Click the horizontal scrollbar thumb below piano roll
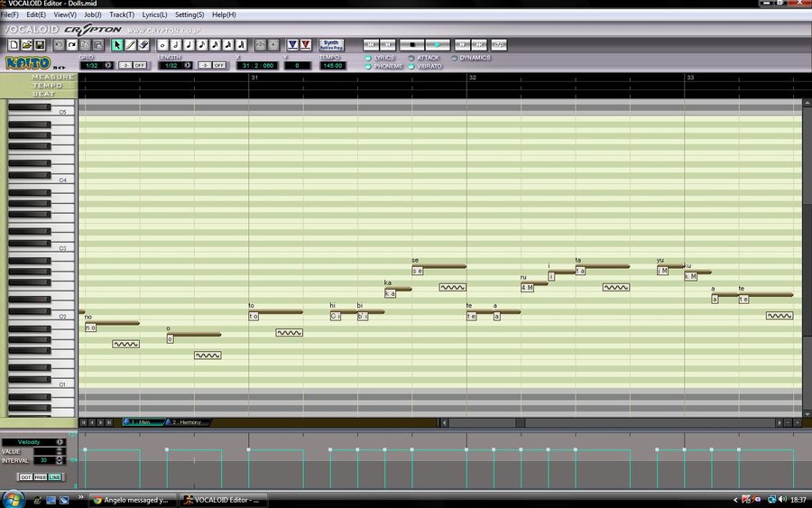Screen dimensions: 812x508 tap(521, 422)
